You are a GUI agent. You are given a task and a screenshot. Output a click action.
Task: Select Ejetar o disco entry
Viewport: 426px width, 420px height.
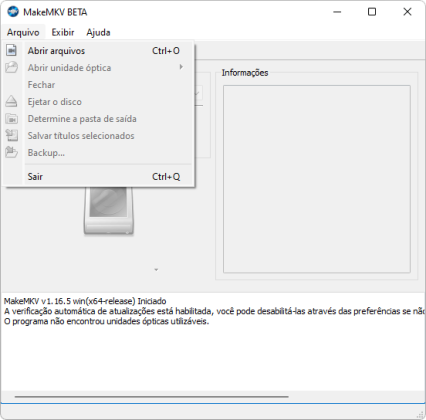[98, 102]
